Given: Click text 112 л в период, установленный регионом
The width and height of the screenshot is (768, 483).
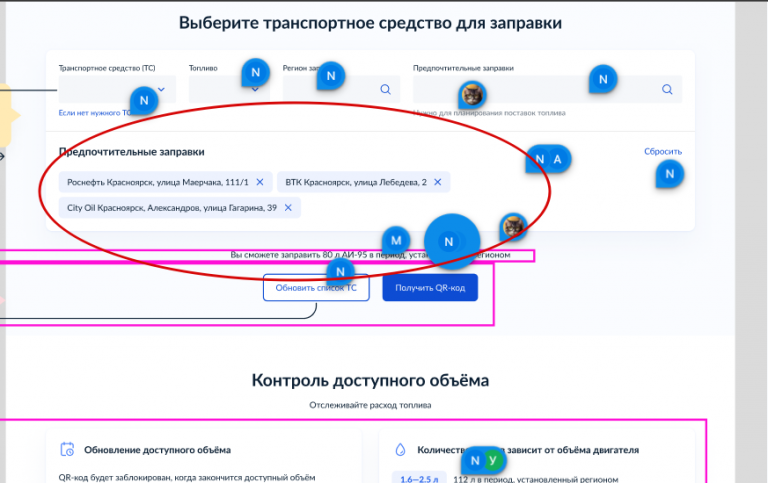Looking at the screenshot, I should coord(536,479).
